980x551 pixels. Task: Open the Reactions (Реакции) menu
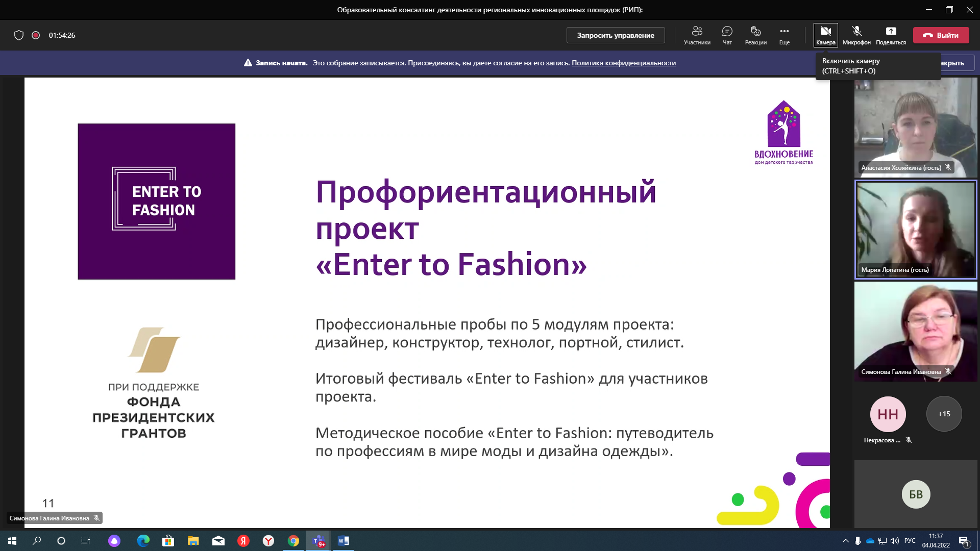coord(755,35)
